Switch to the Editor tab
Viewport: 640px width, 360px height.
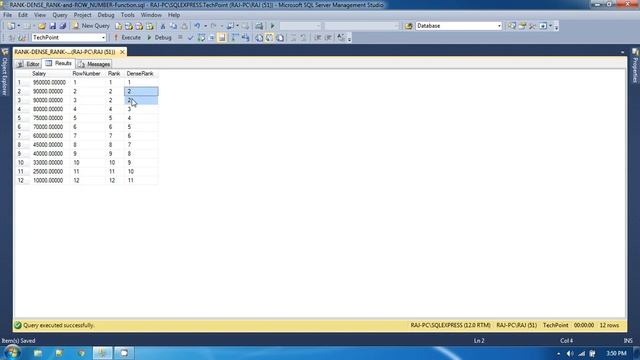pos(28,64)
